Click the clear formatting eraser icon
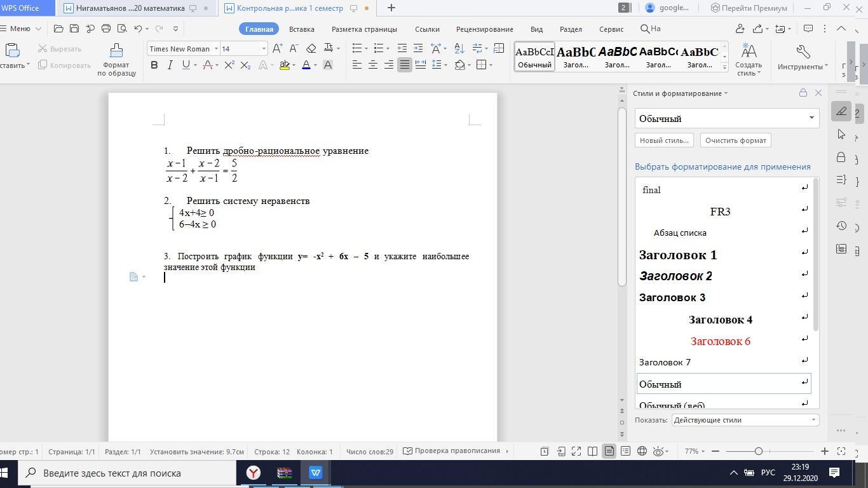Image resolution: width=868 pixels, height=488 pixels. [311, 48]
